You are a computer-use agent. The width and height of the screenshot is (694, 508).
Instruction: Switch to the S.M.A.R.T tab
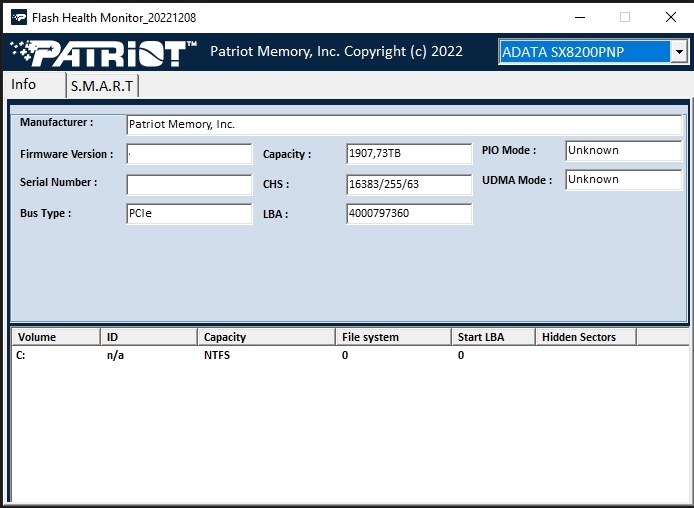[102, 86]
